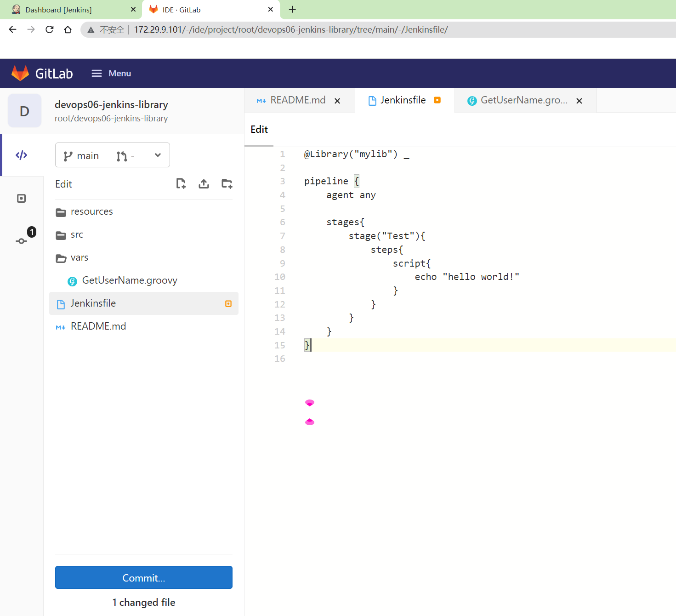Click the stage("Test"){ code line
Screen dimensions: 676x616
387,236
